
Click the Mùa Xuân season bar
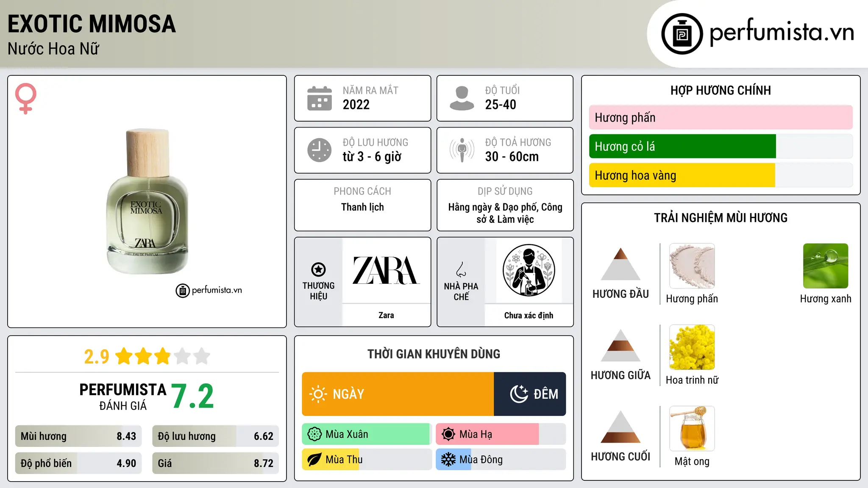(x=367, y=434)
